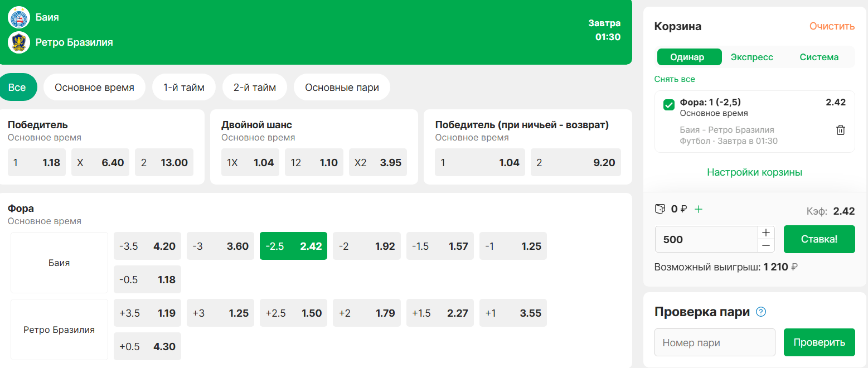868x368 pixels.
Task: Click the Ретро Бразилия team logo
Action: 19,42
